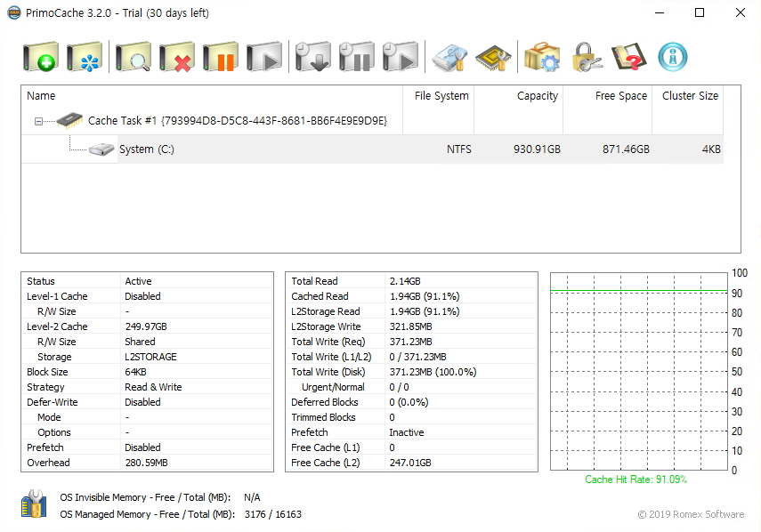Click the Prefetch status value Inactive
The height and width of the screenshot is (532, 761).
[x=407, y=432]
